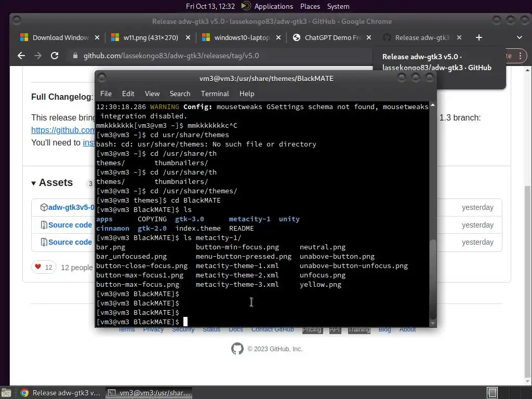
Task: Open the terminal File menu
Action: pyautogui.click(x=106, y=94)
